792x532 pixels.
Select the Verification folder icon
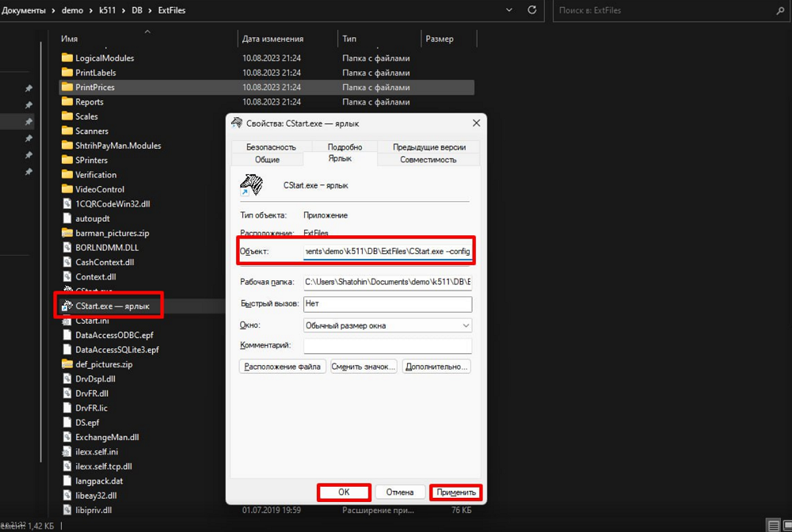click(67, 175)
